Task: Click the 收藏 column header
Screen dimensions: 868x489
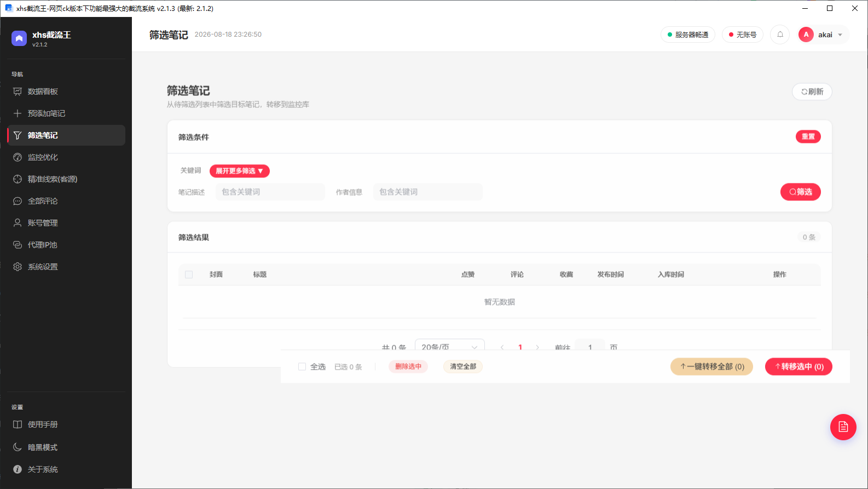Action: 566,274
